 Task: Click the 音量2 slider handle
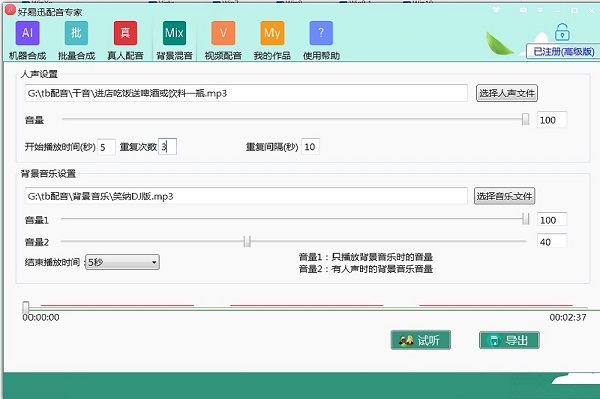coord(247,241)
